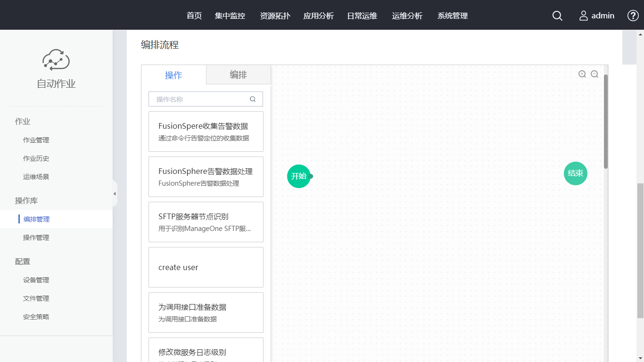Click the search icon in operation name field
The height and width of the screenshot is (362, 644).
(253, 99)
